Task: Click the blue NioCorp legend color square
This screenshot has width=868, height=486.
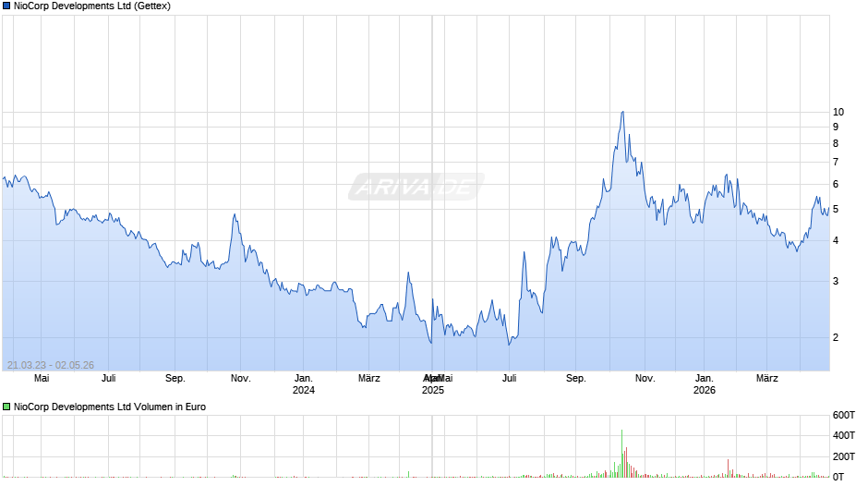Action: (6, 6)
